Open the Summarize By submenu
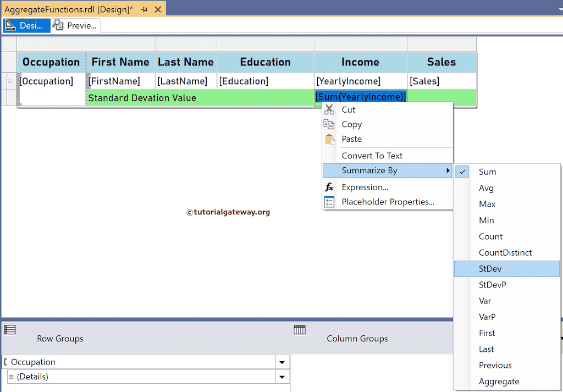 pyautogui.click(x=388, y=170)
